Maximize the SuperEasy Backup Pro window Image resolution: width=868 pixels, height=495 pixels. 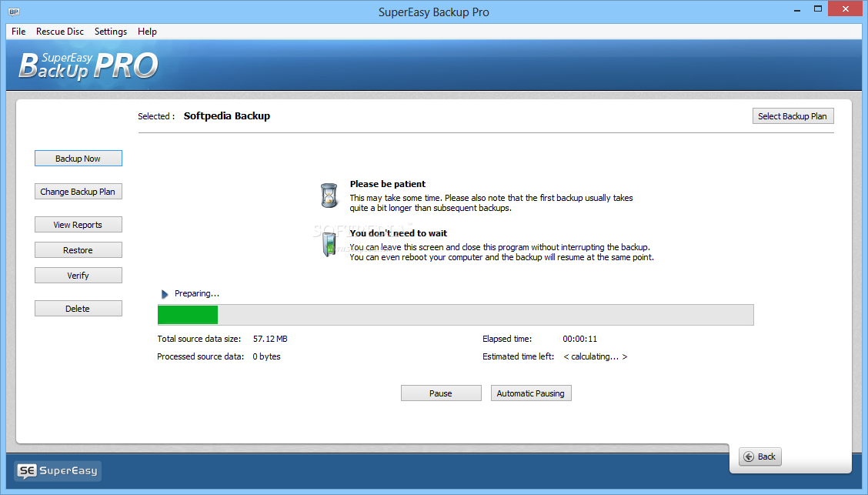click(818, 9)
